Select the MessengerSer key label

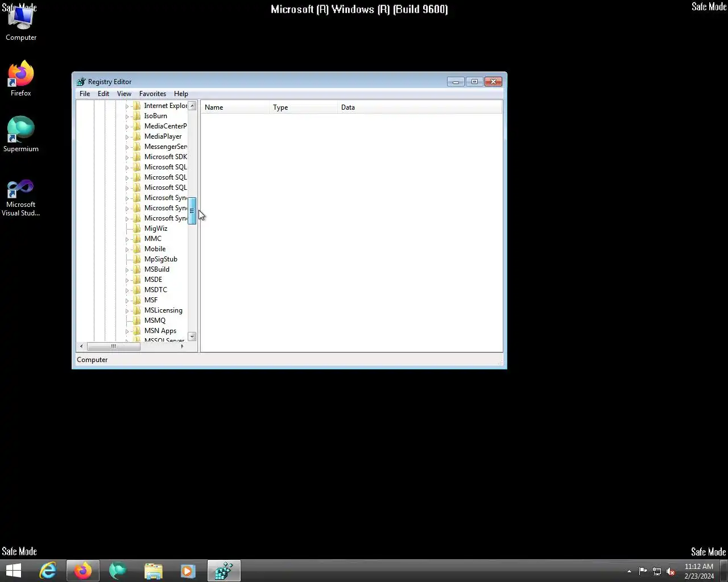[x=166, y=147]
